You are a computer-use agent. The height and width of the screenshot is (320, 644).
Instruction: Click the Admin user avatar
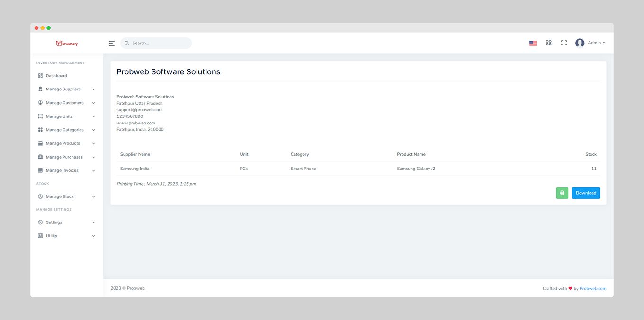click(580, 43)
